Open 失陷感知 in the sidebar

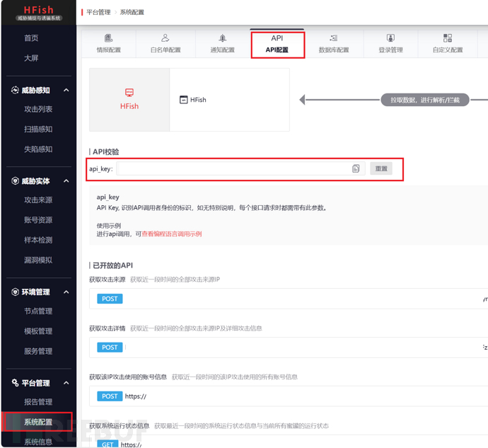point(38,149)
